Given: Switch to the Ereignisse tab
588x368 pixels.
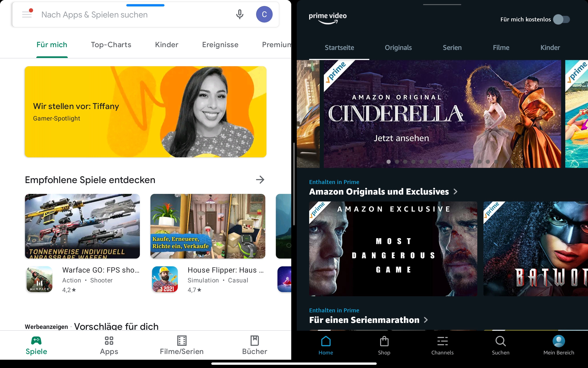Looking at the screenshot, I should point(220,45).
